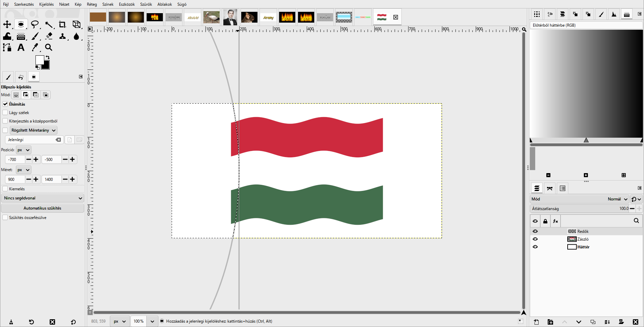Viewport: 644px width, 327px height.
Task: Close the Hungarian flag image tab
Action: 396,17
